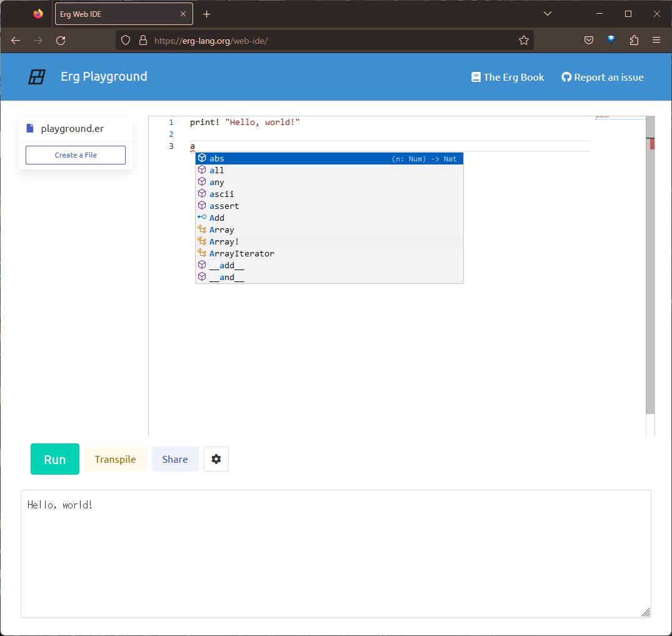Select any autocomplete suggestion
This screenshot has width=672, height=636.
(329, 182)
